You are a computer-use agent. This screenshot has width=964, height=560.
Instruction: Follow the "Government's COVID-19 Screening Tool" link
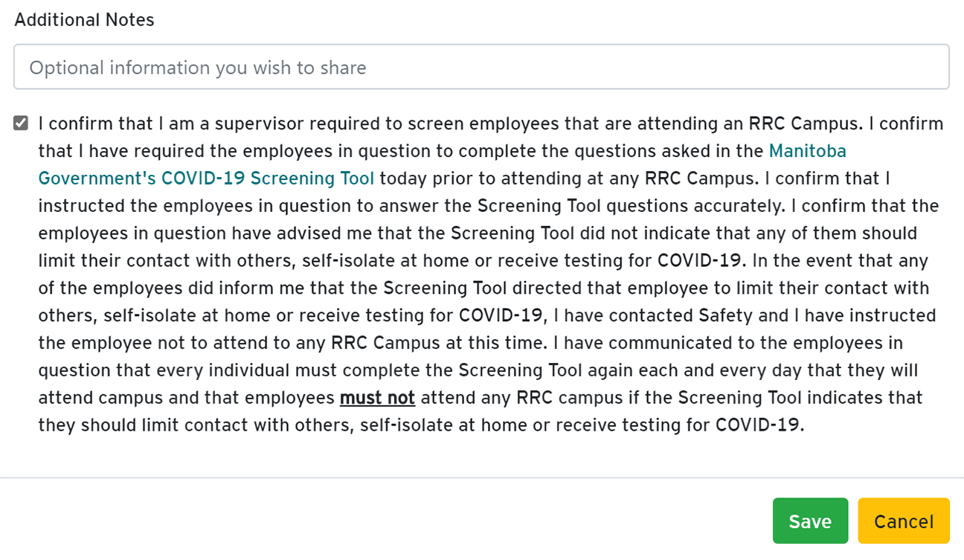206,178
